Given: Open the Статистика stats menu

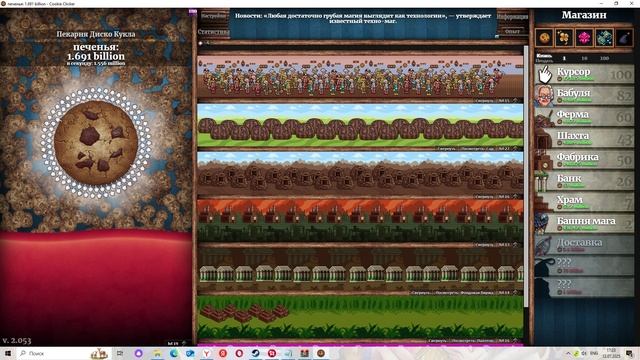Looking at the screenshot, I should (x=213, y=31).
